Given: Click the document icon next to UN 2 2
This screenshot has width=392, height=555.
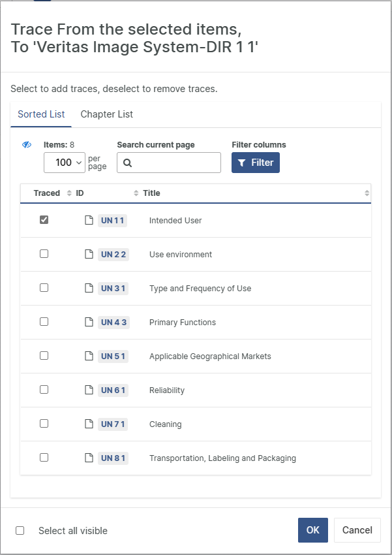Looking at the screenshot, I should (x=89, y=255).
